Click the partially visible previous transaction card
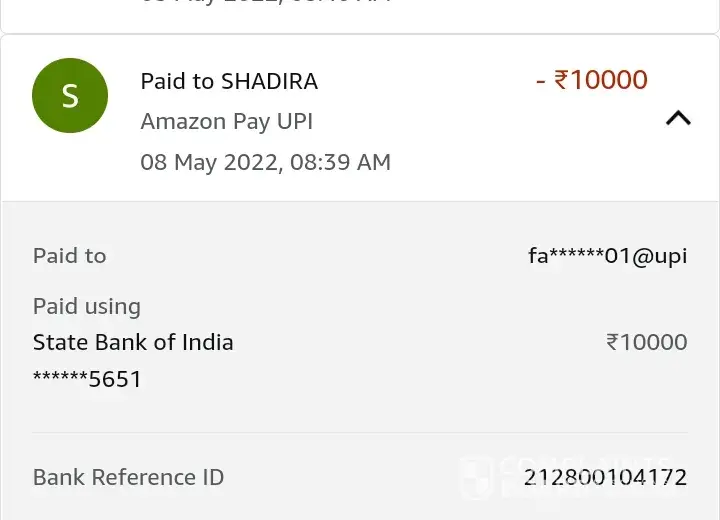 [x=360, y=12]
